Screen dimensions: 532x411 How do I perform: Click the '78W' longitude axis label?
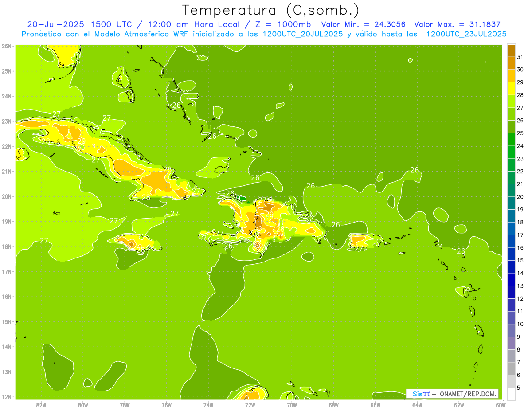[x=125, y=405]
